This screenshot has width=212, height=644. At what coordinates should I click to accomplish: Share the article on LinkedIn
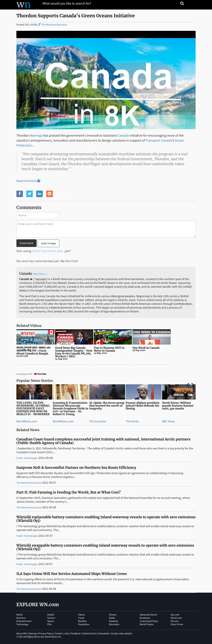39,194
